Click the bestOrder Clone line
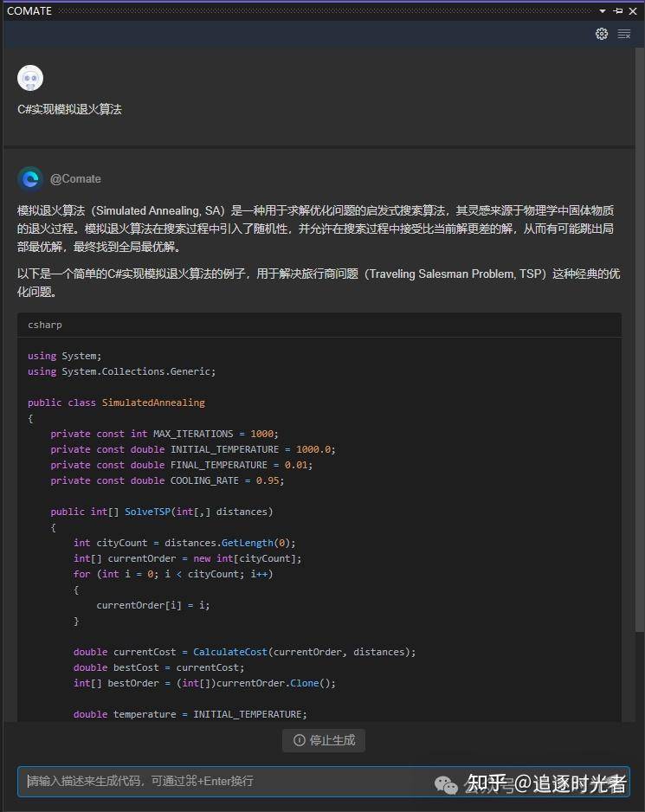Viewport: 645px width, 812px height. pyautogui.click(x=204, y=682)
